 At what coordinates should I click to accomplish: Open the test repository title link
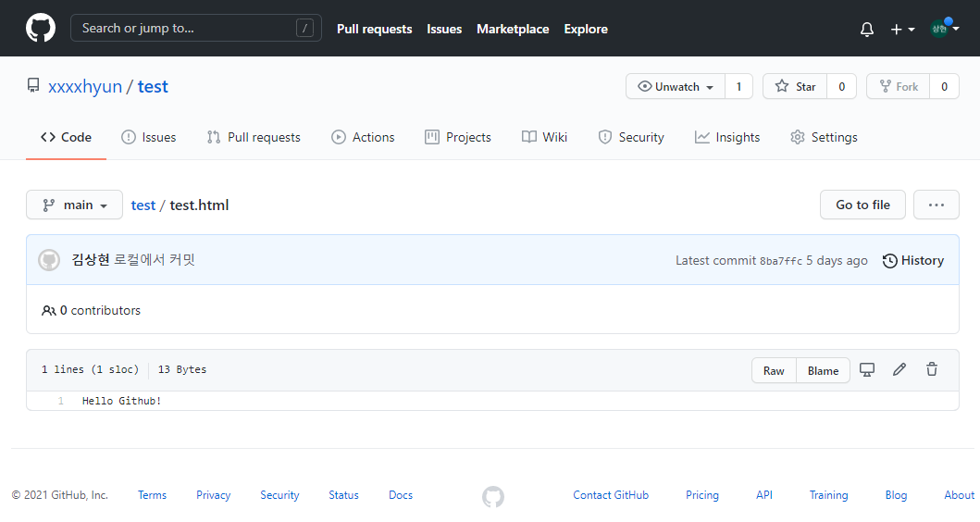coord(153,86)
